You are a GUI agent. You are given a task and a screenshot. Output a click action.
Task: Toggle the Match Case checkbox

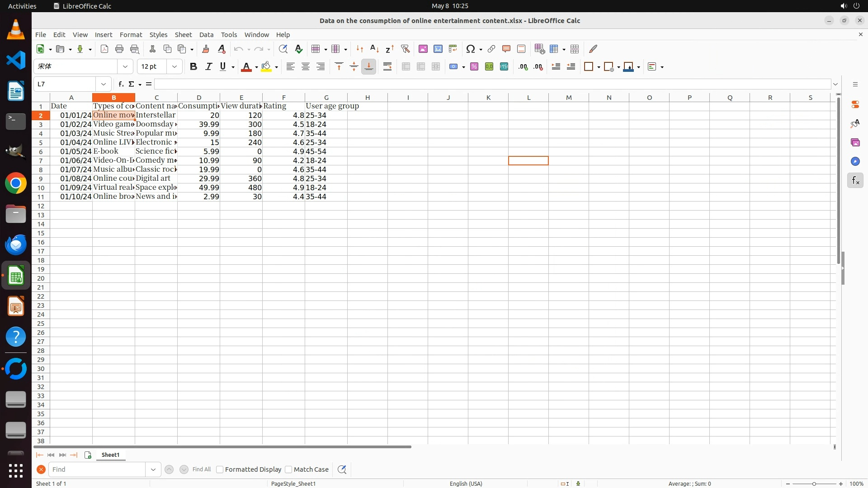coord(289,469)
